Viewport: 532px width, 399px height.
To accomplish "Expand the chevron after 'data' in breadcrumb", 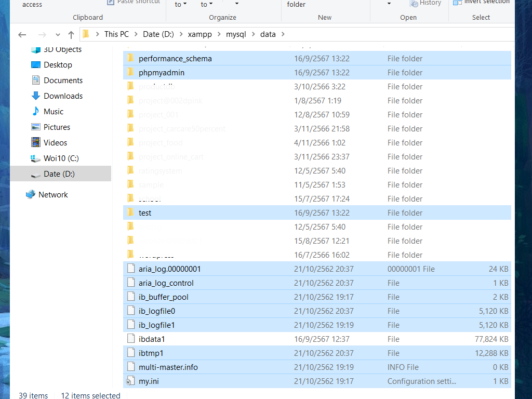I will point(283,35).
